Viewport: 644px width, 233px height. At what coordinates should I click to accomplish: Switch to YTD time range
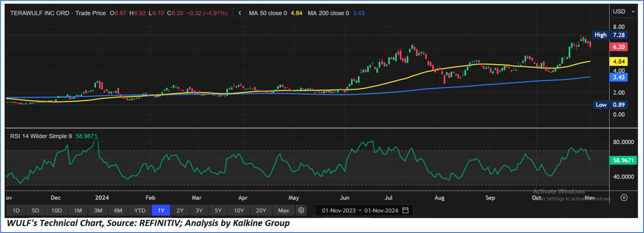click(140, 210)
